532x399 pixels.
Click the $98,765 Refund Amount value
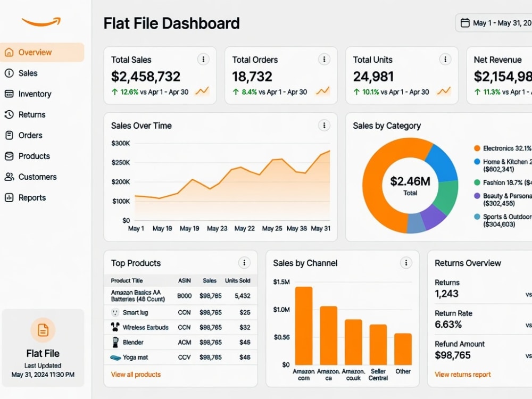(453, 355)
